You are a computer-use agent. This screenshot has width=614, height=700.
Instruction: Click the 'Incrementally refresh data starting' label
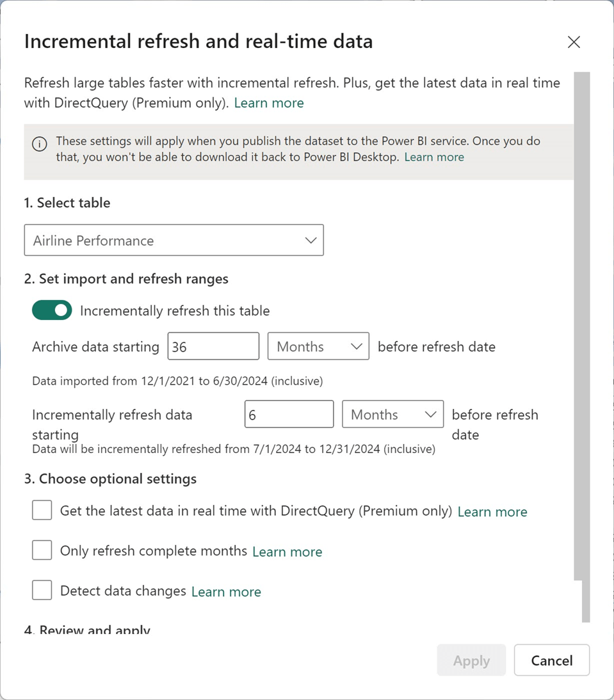tap(112, 425)
